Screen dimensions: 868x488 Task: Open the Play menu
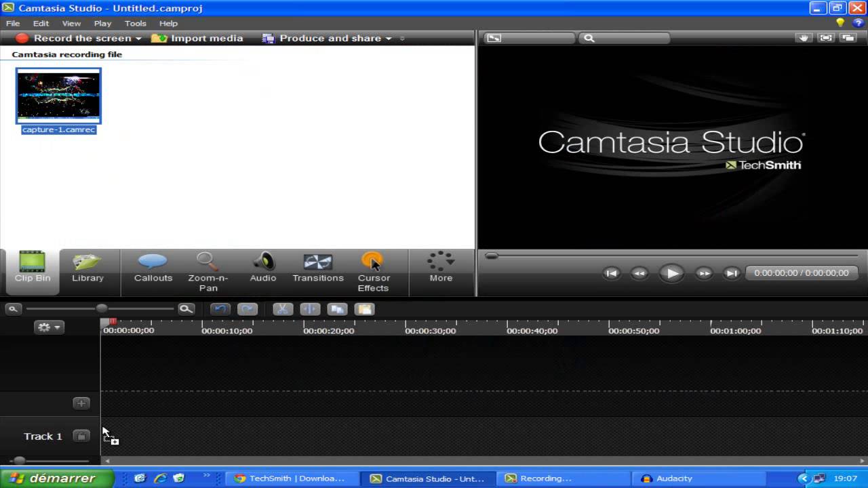click(x=102, y=23)
